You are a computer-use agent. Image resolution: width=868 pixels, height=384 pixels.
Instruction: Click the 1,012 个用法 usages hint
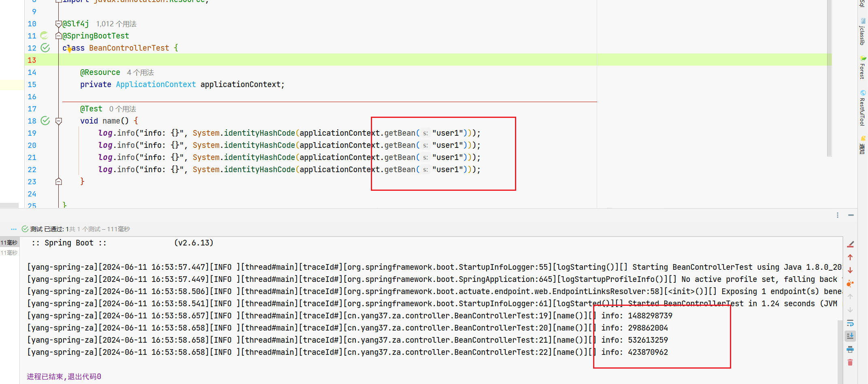click(116, 24)
